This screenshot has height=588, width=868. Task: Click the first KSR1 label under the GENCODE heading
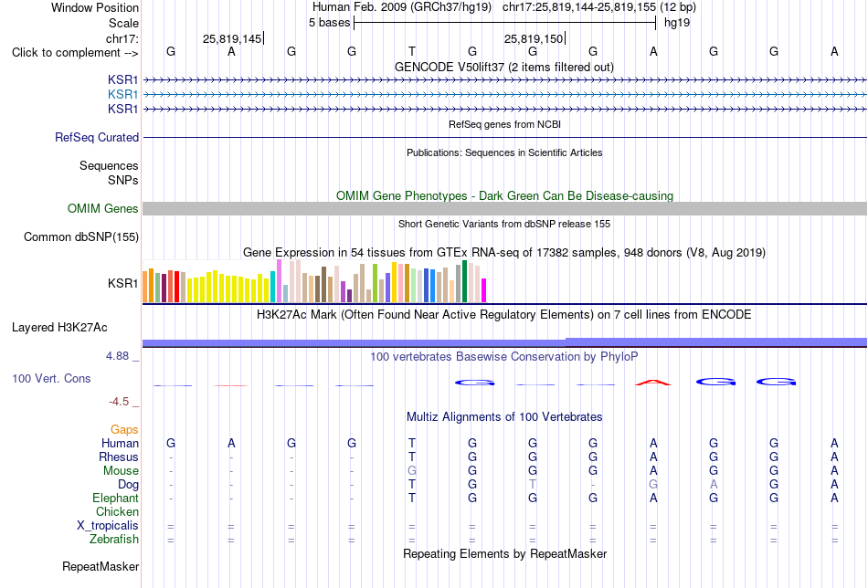click(x=123, y=80)
